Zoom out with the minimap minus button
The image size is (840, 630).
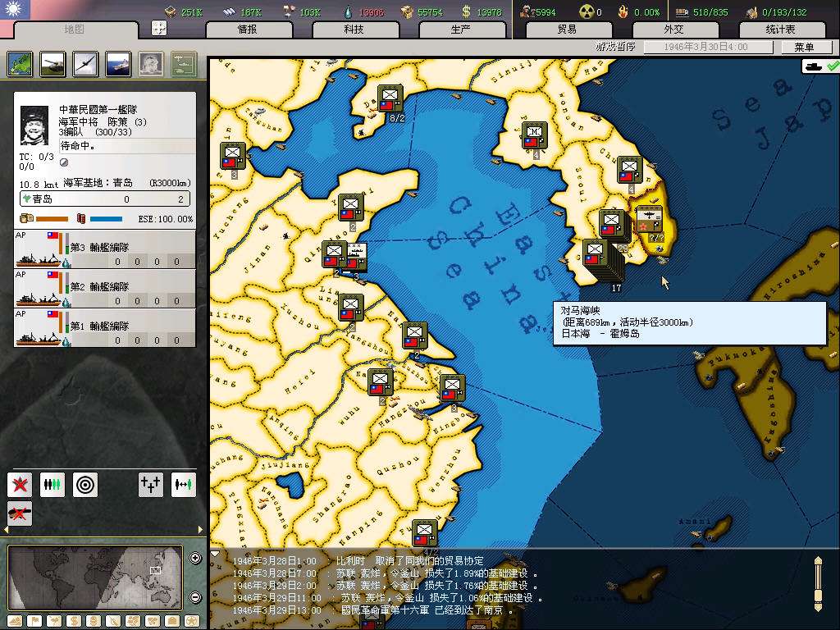[x=195, y=597]
